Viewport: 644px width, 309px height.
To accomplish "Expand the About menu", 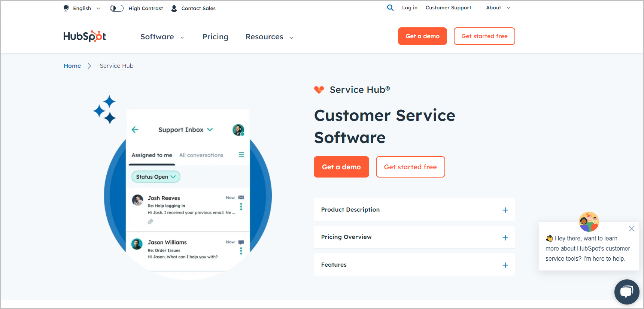I will click(498, 7).
